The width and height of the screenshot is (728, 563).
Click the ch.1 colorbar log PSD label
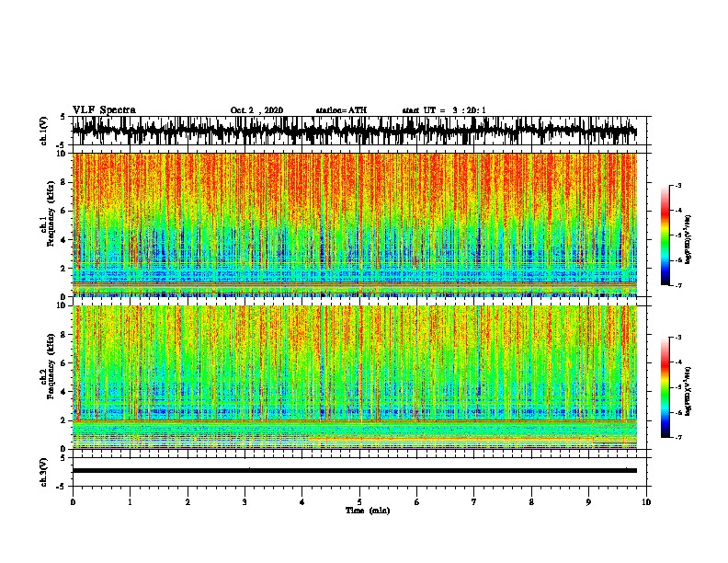tap(688, 239)
